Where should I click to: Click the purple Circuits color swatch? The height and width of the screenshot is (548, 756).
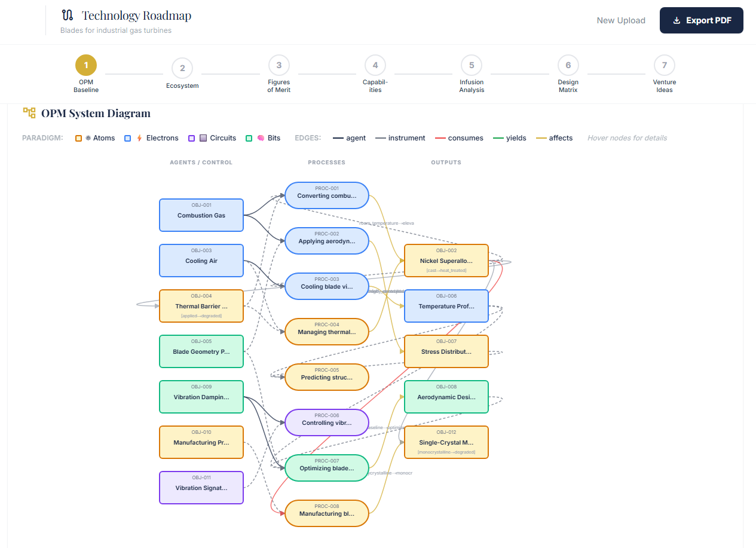[191, 138]
